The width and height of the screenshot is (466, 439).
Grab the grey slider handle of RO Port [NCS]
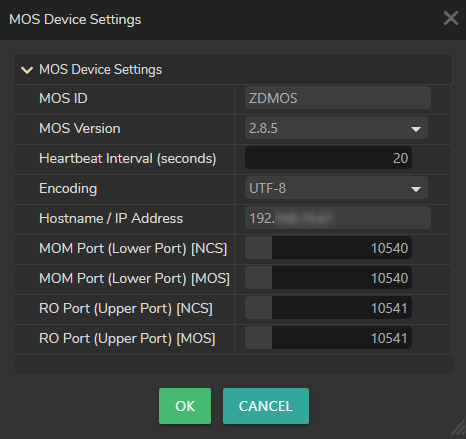click(259, 308)
